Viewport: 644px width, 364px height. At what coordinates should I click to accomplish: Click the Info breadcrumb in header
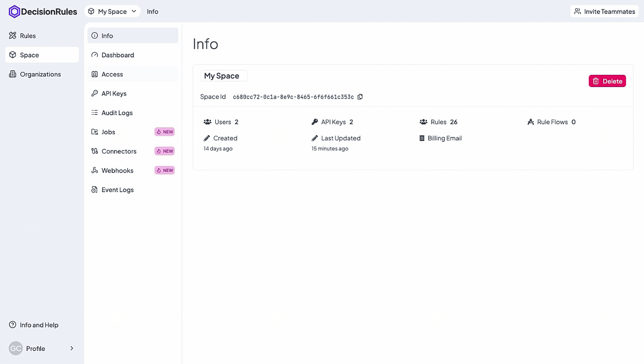click(x=152, y=12)
